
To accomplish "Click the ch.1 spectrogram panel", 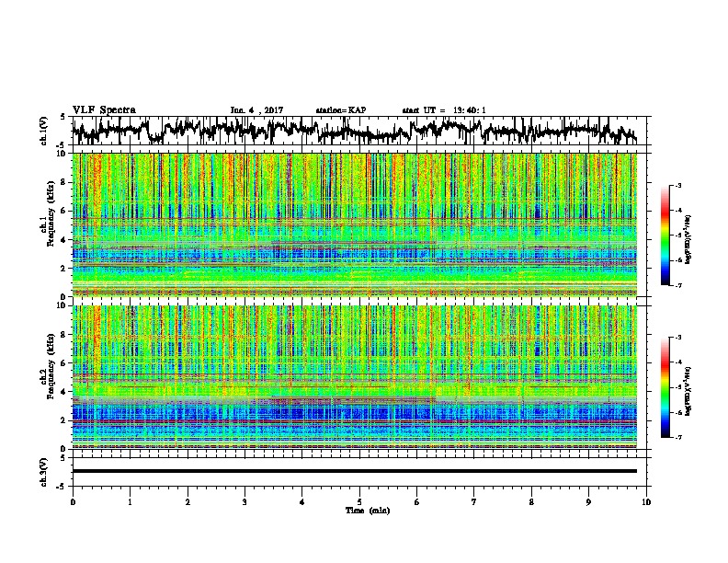I will [x=354, y=224].
